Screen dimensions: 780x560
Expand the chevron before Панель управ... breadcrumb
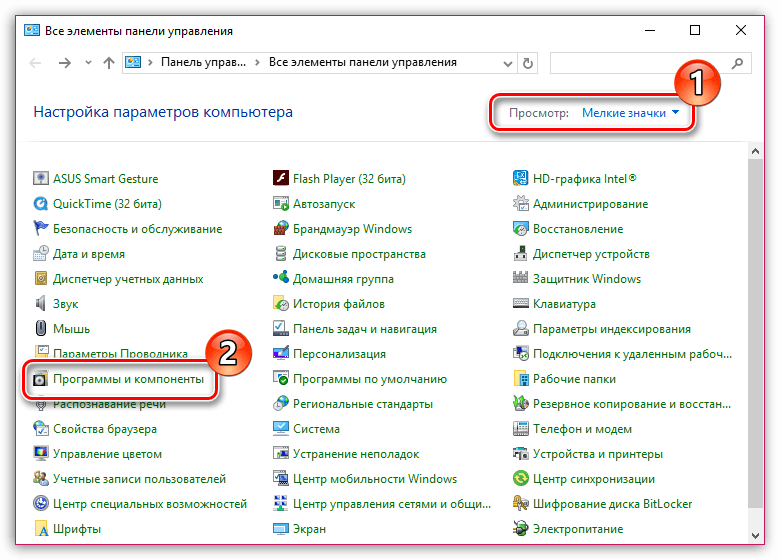(x=150, y=63)
